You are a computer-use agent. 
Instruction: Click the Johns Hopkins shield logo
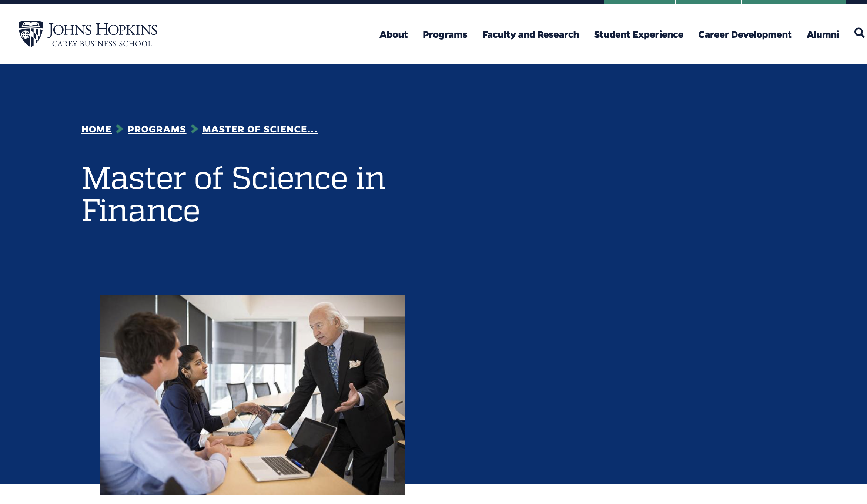31,34
